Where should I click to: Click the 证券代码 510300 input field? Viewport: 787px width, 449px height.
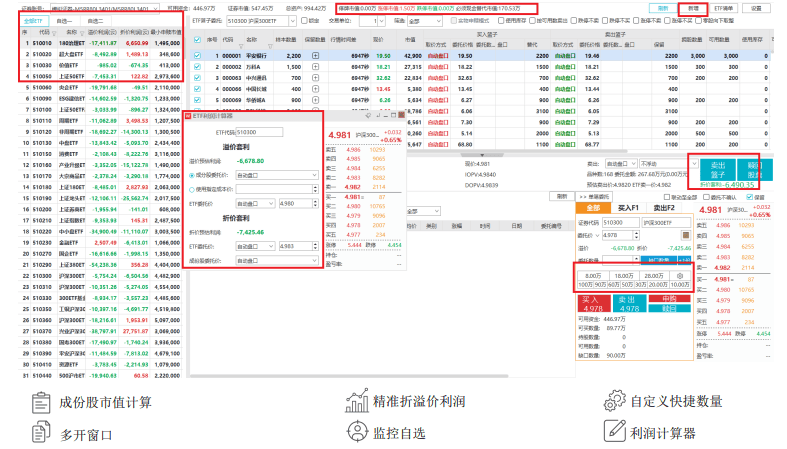point(621,222)
